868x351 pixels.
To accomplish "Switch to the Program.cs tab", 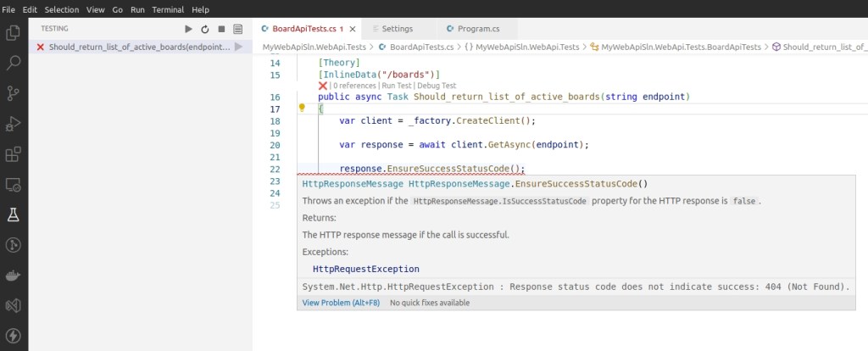I will (x=480, y=29).
